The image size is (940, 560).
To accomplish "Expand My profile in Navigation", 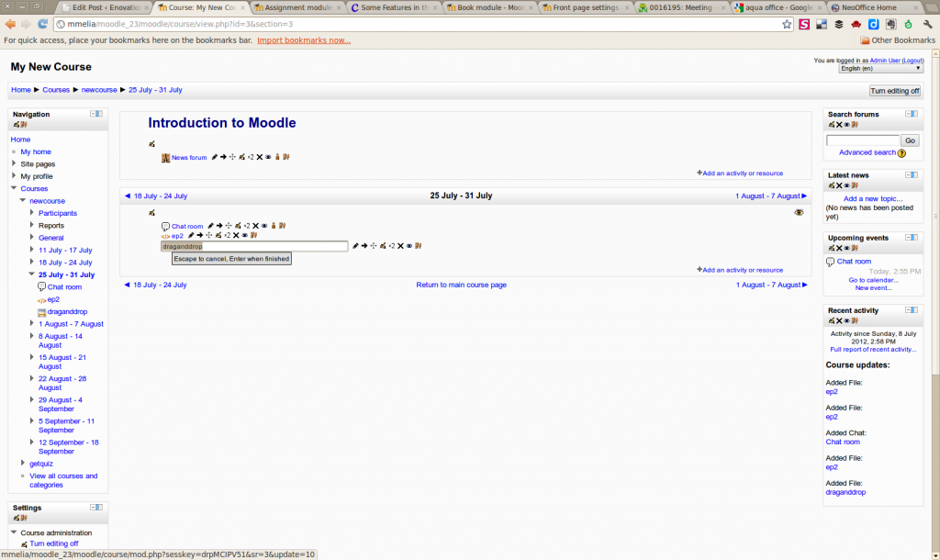I will pyautogui.click(x=14, y=175).
